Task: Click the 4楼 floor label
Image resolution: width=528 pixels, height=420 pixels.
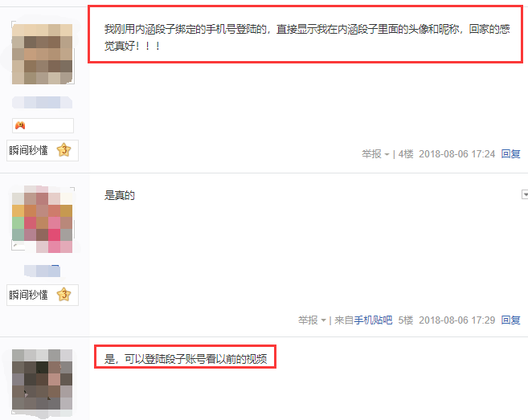Action: [x=406, y=154]
